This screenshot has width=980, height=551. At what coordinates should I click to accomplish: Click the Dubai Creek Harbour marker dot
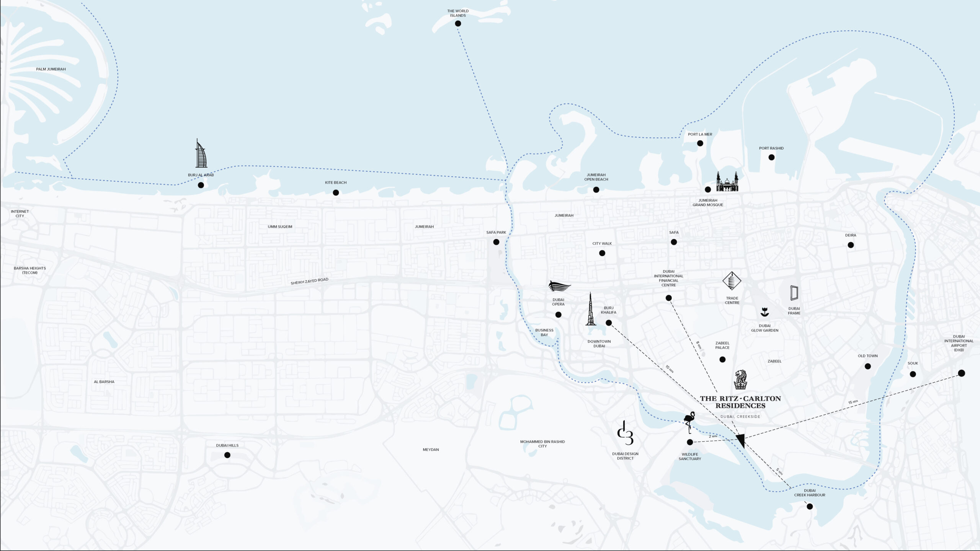[810, 507]
